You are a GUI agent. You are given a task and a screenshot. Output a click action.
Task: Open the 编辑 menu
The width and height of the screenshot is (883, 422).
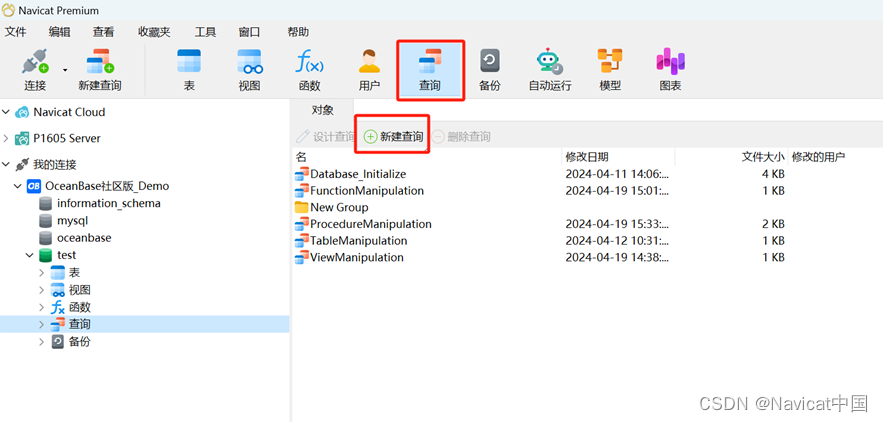pyautogui.click(x=60, y=32)
